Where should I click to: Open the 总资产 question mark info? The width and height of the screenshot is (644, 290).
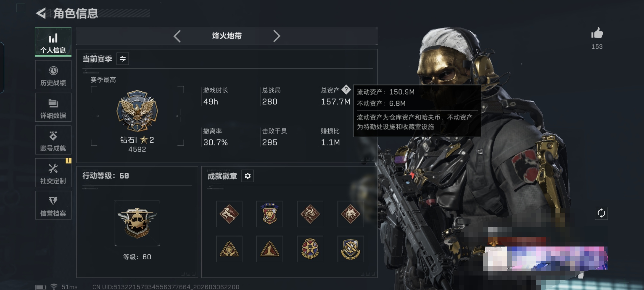click(346, 89)
